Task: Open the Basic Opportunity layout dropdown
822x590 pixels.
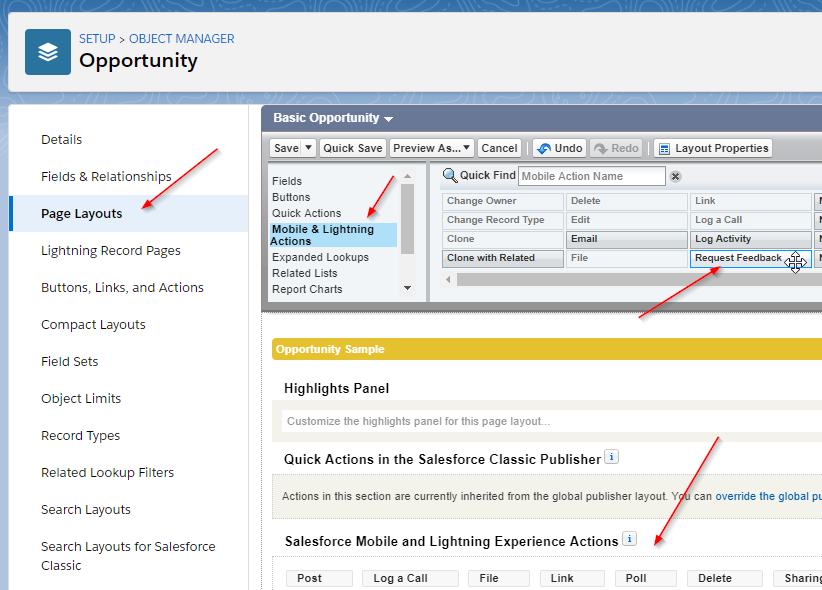Action: point(388,119)
